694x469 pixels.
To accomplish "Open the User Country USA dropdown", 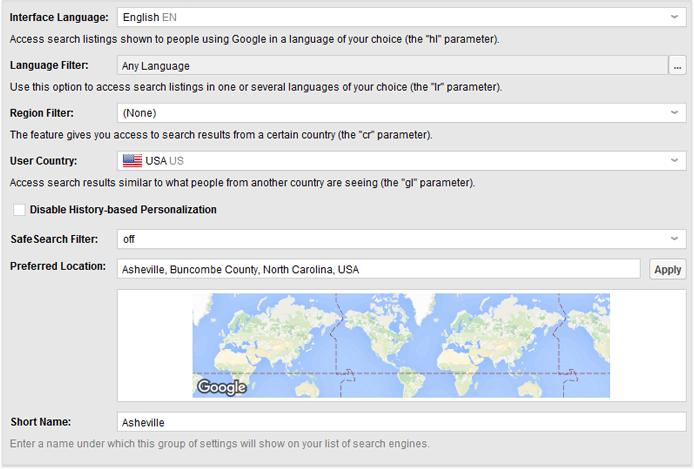I will click(401, 161).
